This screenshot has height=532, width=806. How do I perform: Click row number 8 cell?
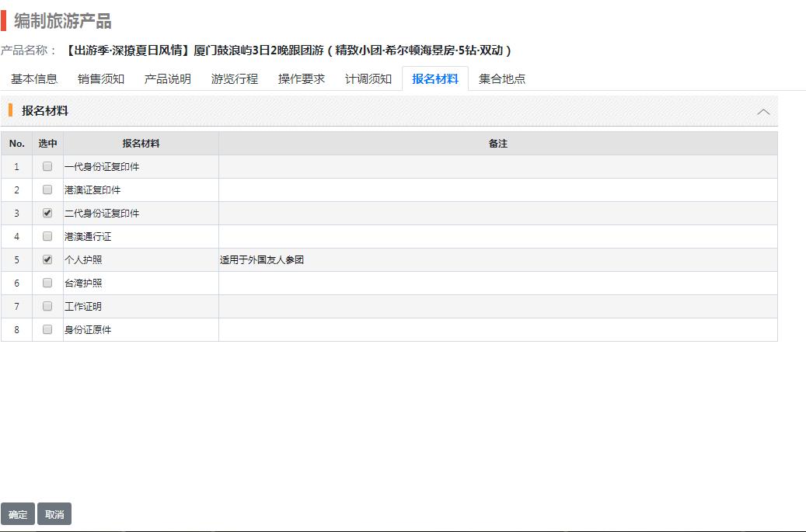17,329
